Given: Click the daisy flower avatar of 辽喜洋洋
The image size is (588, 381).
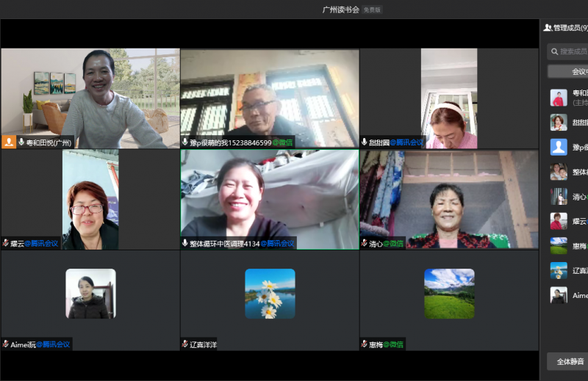Looking at the screenshot, I should click(270, 293).
